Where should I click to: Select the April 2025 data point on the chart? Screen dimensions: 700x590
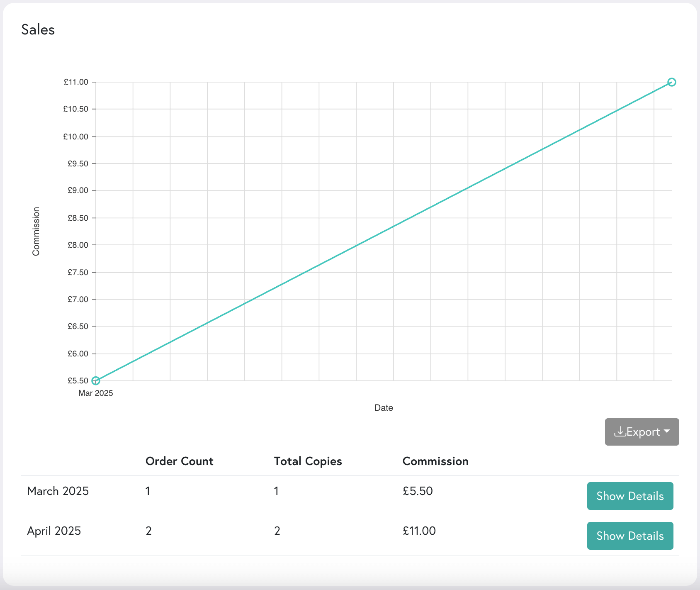tap(672, 82)
